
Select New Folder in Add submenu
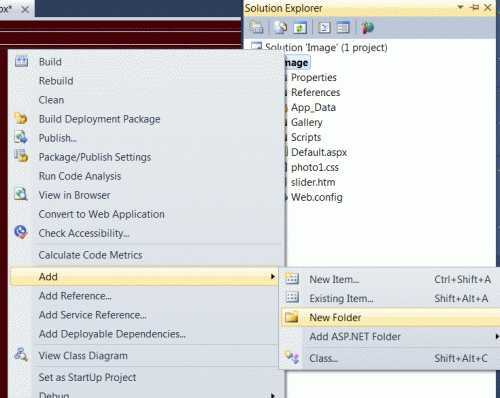click(335, 317)
